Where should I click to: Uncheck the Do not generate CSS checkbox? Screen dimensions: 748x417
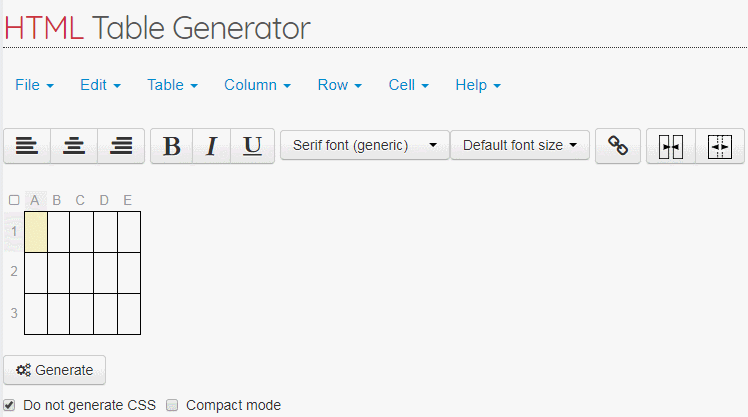(x=9, y=405)
